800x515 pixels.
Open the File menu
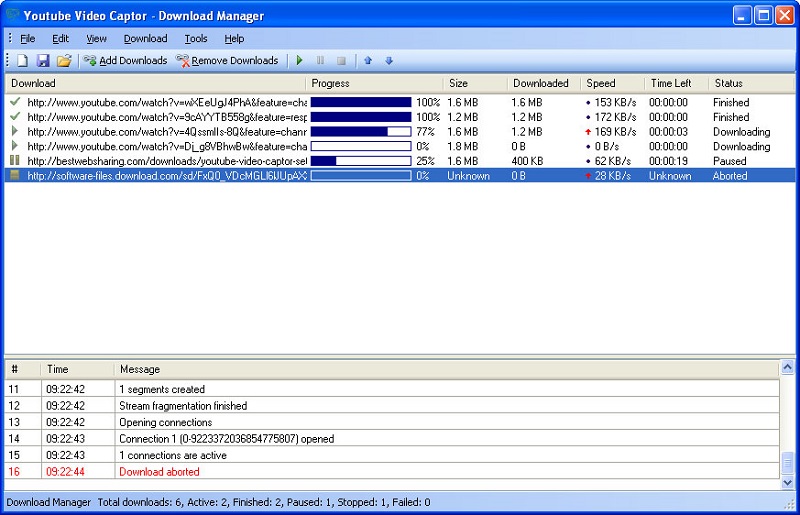coord(28,39)
